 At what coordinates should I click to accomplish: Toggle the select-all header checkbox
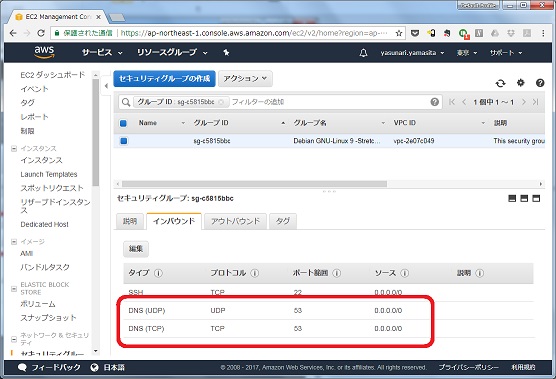(x=123, y=123)
